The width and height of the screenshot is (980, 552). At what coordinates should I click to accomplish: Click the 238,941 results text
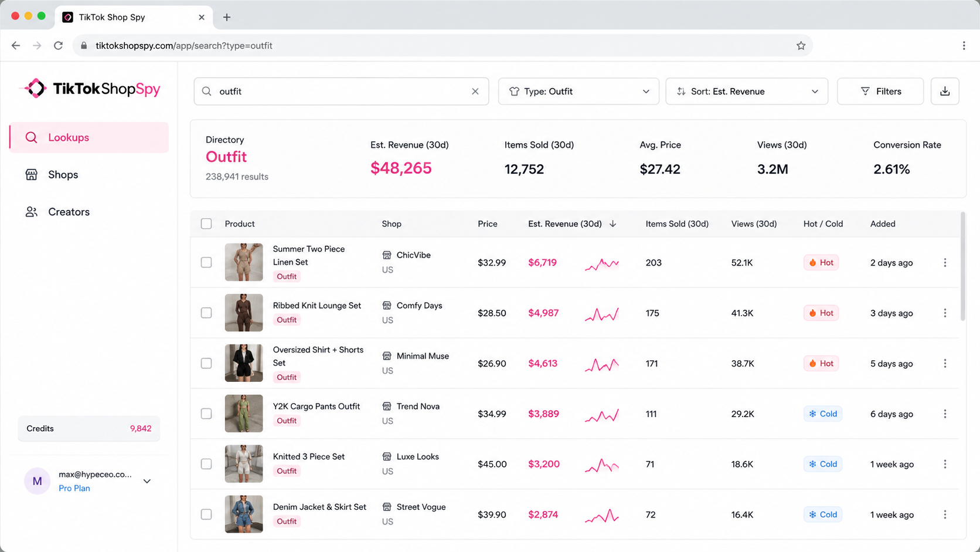[x=237, y=177]
